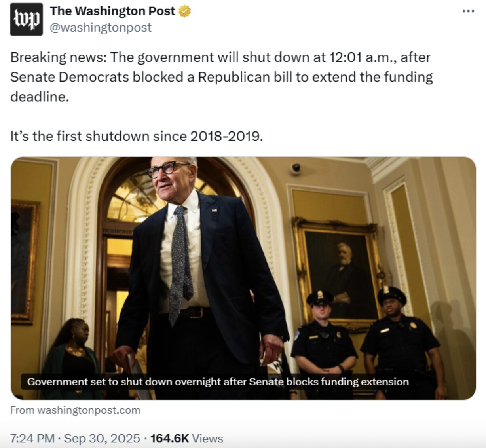Open "The Washington Post" display name link

tap(112, 11)
